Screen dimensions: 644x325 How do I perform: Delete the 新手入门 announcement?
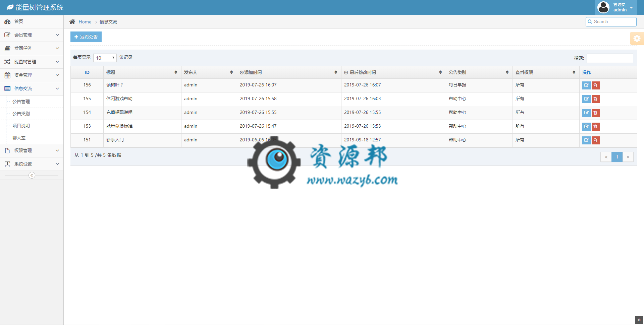595,140
